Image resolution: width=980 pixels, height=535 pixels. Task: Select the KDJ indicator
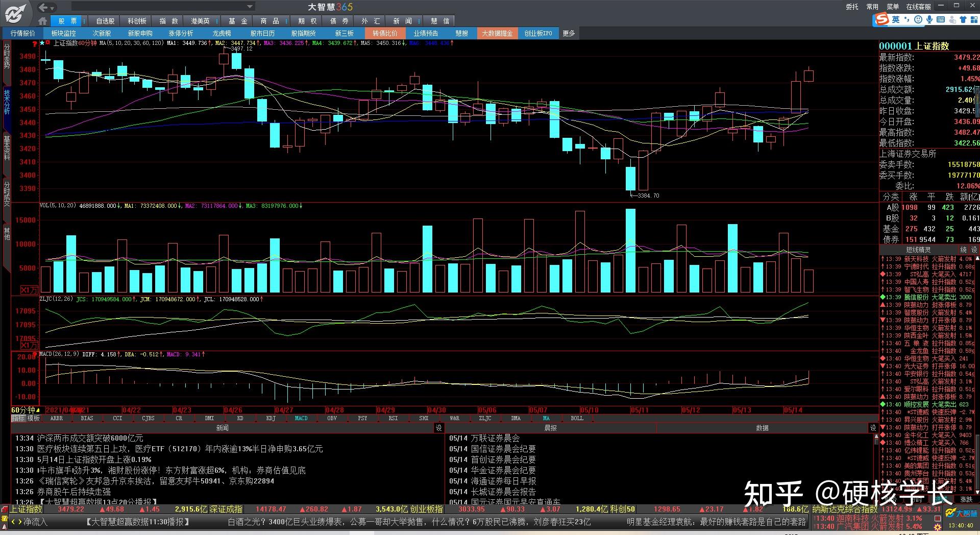271,418
